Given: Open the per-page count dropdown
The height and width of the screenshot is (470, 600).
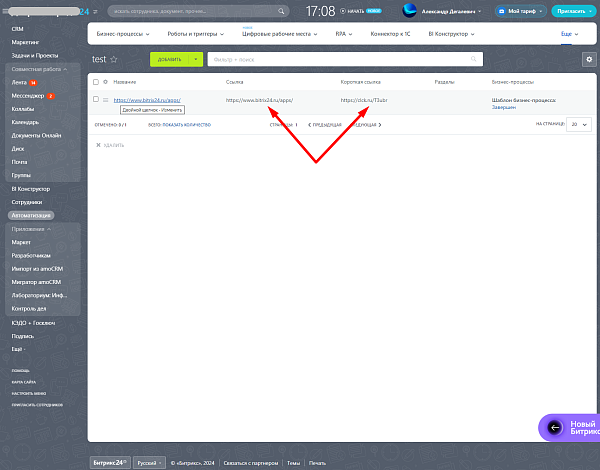Looking at the screenshot, I should [x=579, y=124].
